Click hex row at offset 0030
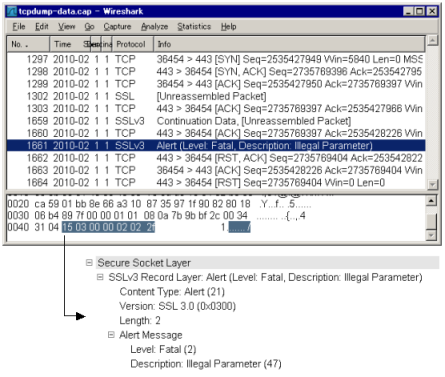 (x=157, y=216)
